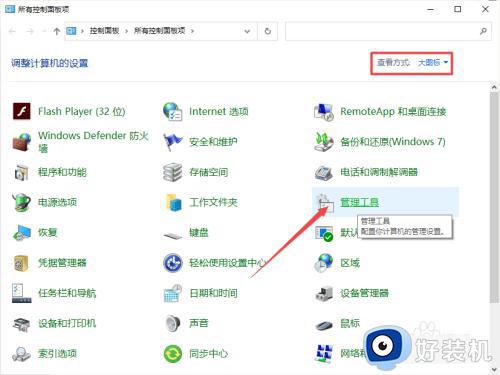Click the network icon in the bottom row
This screenshot has height=375, width=500.
tap(324, 354)
